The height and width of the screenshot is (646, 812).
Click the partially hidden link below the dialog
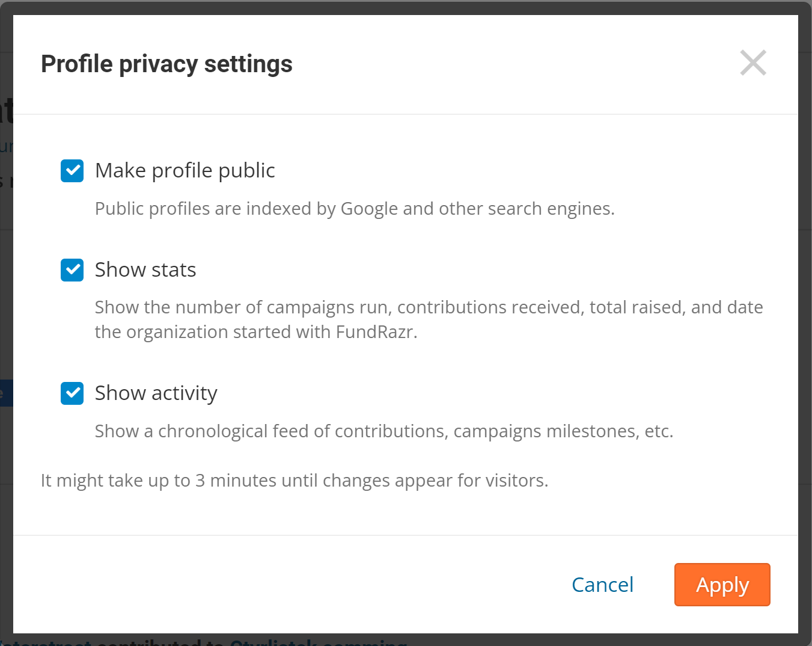point(319,641)
